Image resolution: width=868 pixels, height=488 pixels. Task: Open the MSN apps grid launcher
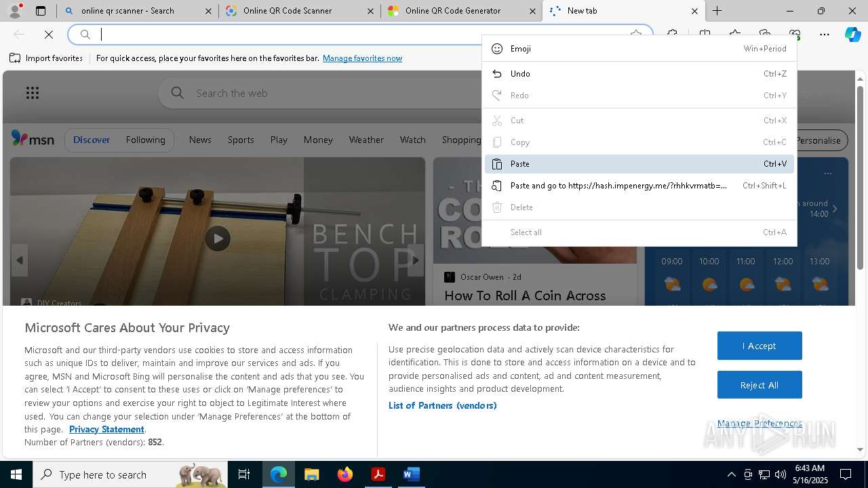33,93
